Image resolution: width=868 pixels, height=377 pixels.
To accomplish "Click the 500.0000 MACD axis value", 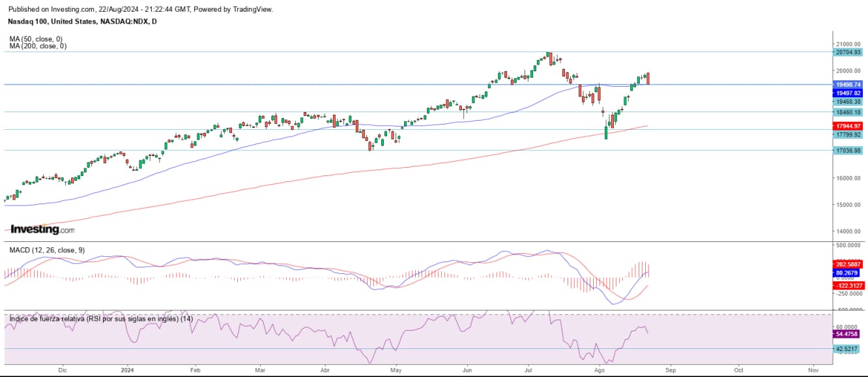I will tap(848, 245).
